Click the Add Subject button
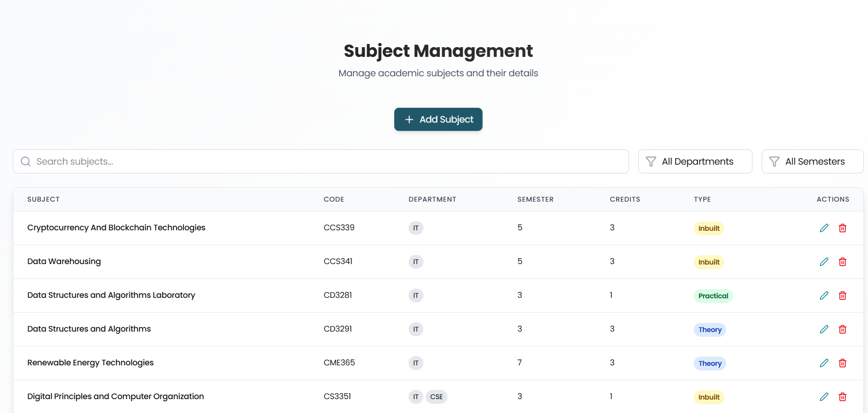This screenshot has width=868, height=413. tap(438, 119)
